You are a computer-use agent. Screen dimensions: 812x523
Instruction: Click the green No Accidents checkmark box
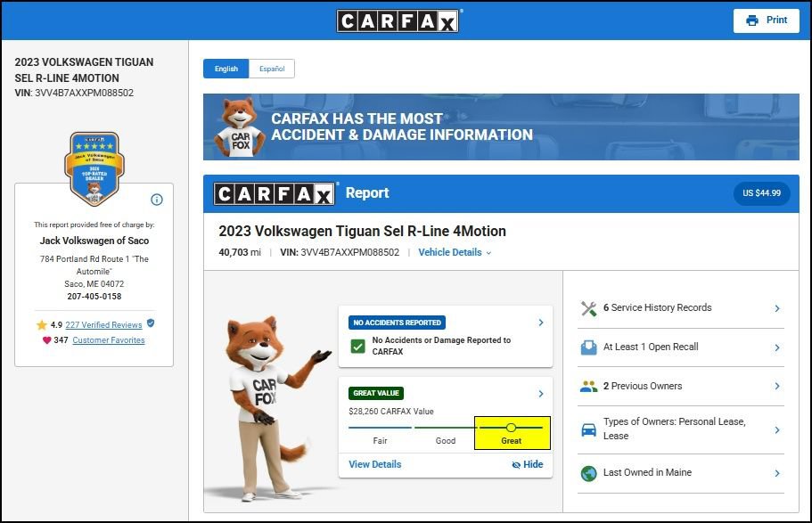click(357, 346)
